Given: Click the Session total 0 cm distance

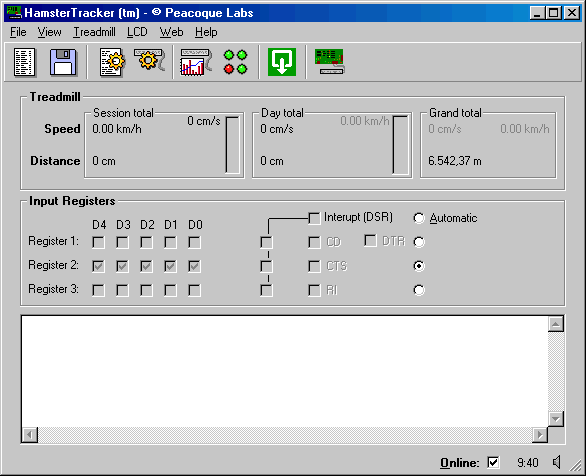Looking at the screenshot, I should 104,161.
